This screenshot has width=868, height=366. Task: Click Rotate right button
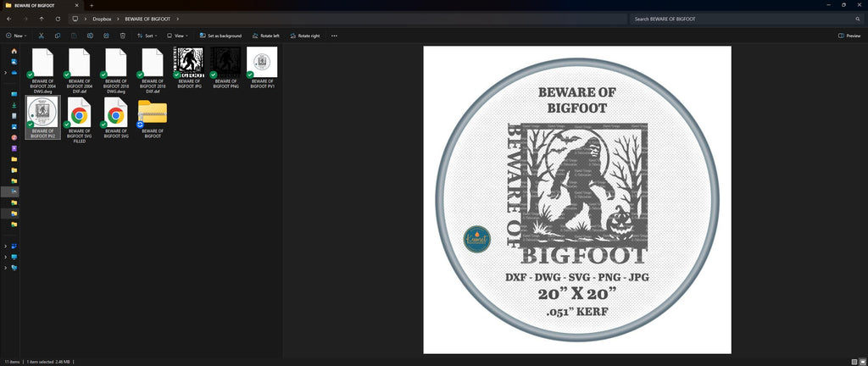tap(304, 36)
